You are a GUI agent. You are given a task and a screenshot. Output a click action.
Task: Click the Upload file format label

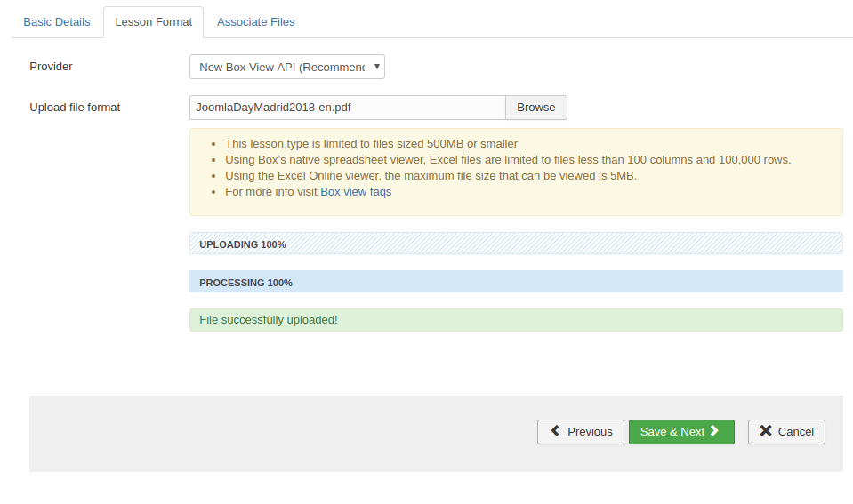point(75,108)
